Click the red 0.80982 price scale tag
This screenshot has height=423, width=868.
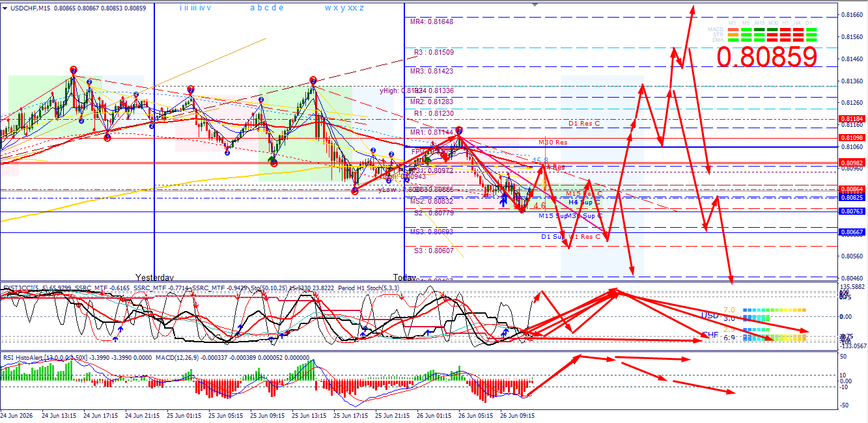click(852, 163)
